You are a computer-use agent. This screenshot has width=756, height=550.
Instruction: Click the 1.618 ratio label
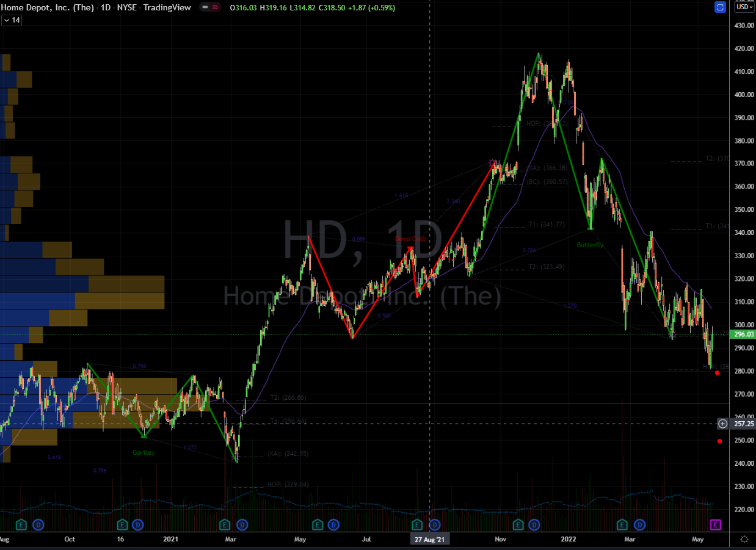(401, 196)
